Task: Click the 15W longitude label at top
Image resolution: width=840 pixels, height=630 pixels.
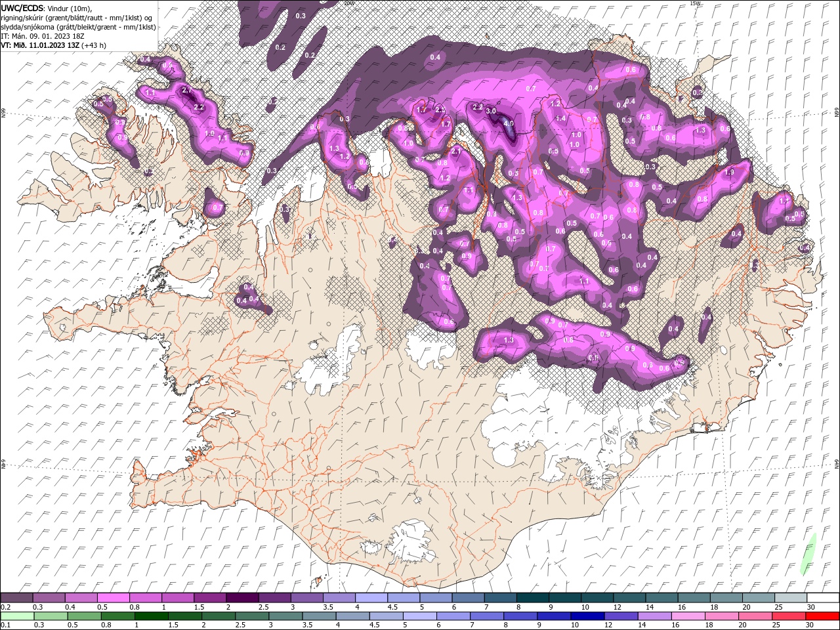Action: click(x=696, y=3)
